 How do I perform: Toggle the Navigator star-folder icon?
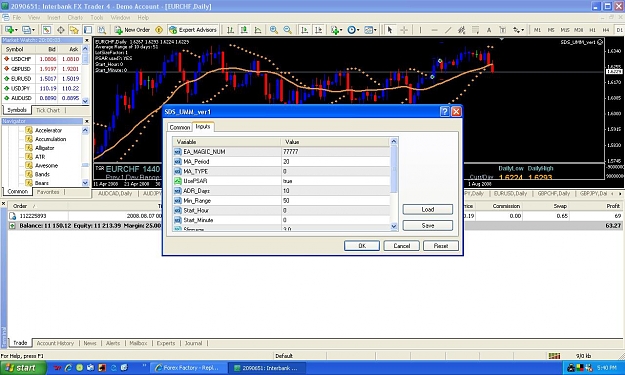click(74, 30)
